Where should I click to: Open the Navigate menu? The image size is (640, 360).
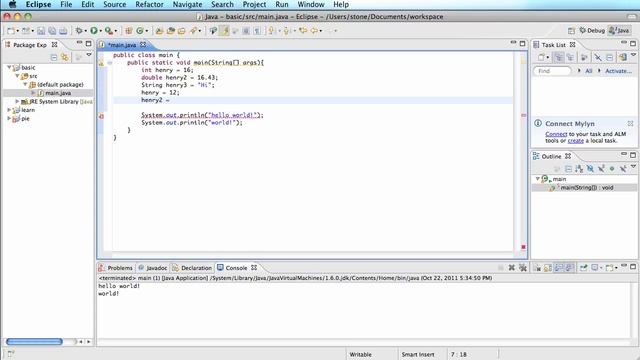pyautogui.click(x=187, y=4)
